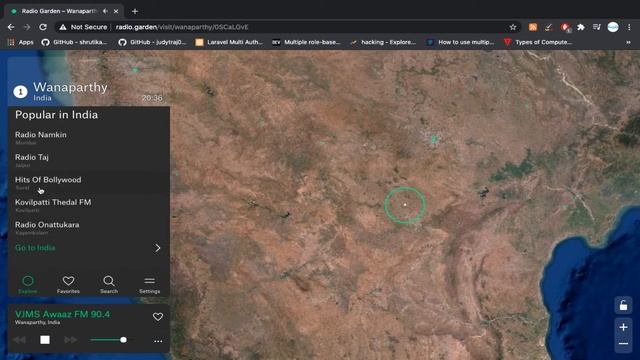This screenshot has height=360, width=640.
Task: Click the red adblock extension icon
Action: 565,27
